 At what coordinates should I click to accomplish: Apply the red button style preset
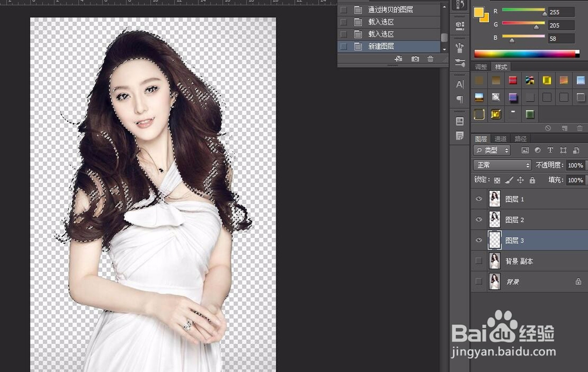click(513, 80)
